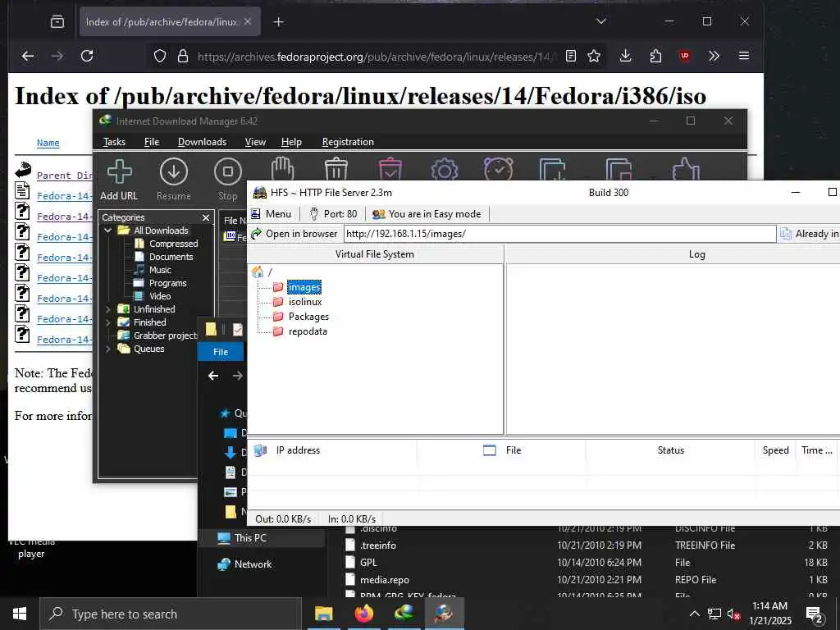Click the HFS URL address field
Screen dimensions: 840x630
point(559,234)
